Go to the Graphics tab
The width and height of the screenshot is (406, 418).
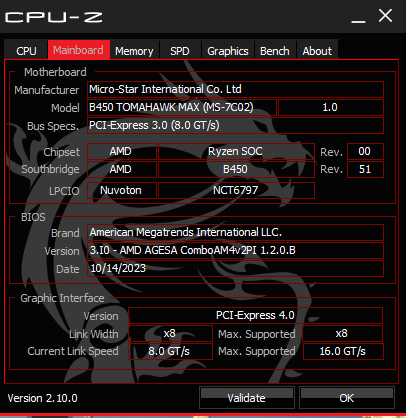tap(228, 51)
